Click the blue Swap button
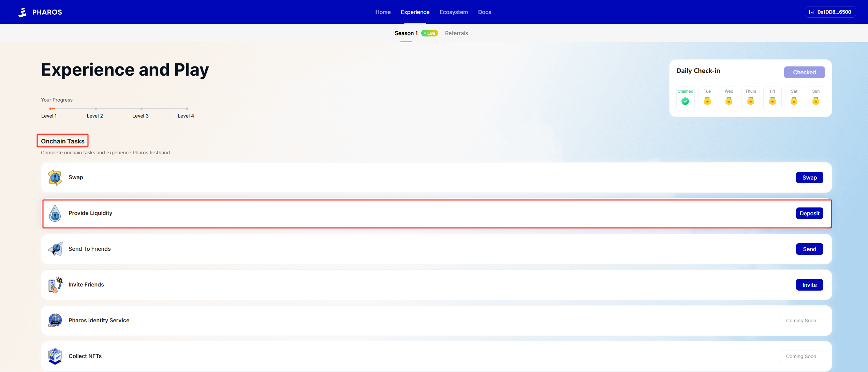 (x=810, y=177)
